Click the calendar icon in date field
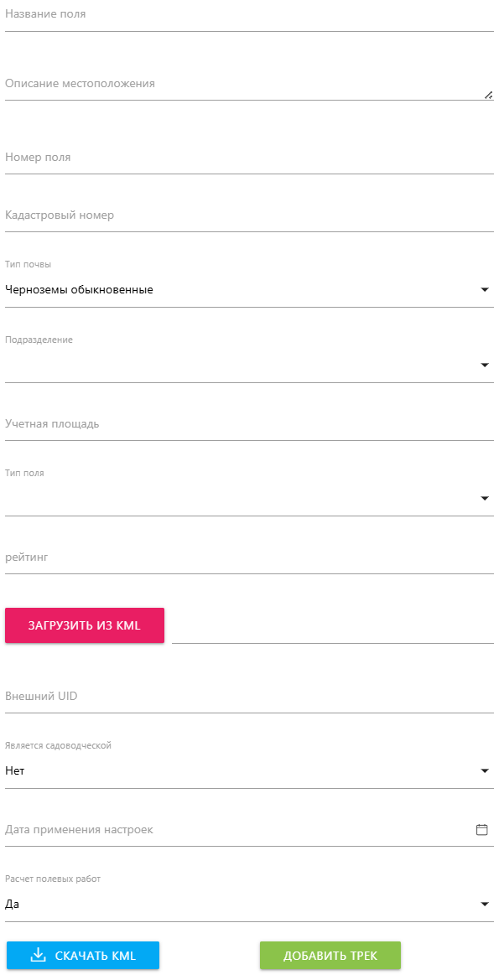The width and height of the screenshot is (504, 980). point(482,830)
